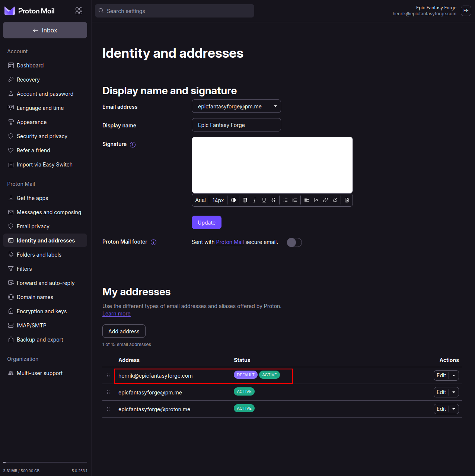Open Folders and labels settings
Image resolution: width=475 pixels, height=476 pixels.
point(45,255)
